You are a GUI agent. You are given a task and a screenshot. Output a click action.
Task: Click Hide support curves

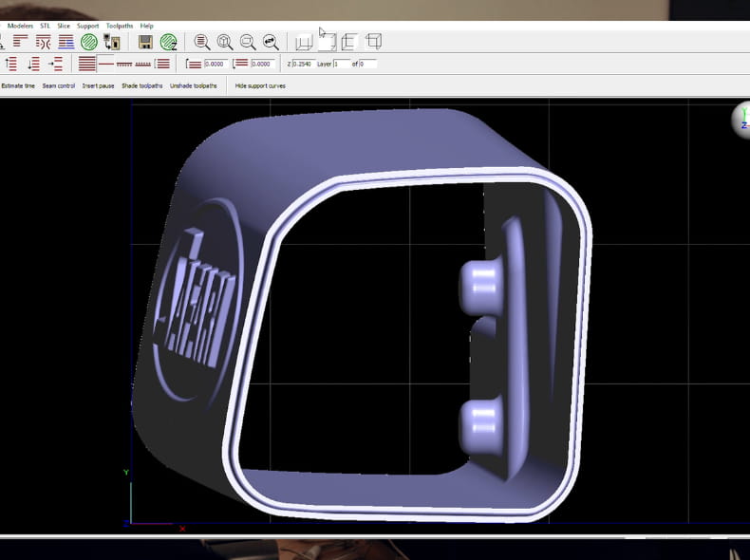click(260, 85)
